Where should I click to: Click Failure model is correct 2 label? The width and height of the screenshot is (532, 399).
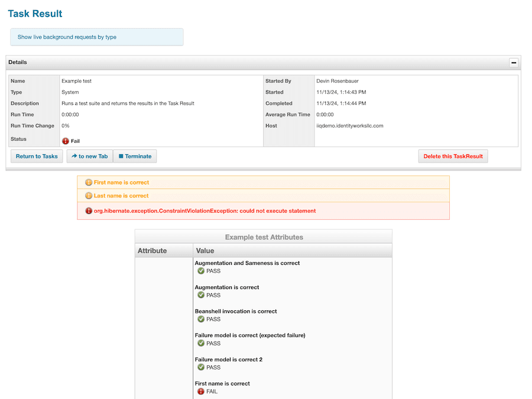229,359
